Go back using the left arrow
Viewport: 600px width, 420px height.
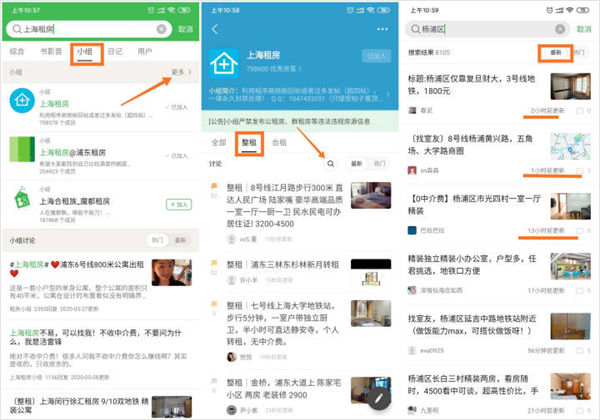pos(215,29)
